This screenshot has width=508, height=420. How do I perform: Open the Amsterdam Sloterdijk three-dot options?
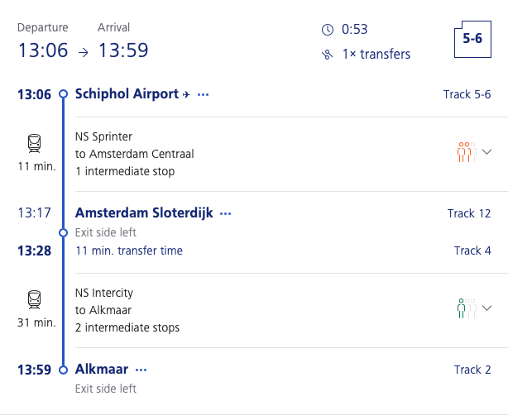click(x=226, y=214)
